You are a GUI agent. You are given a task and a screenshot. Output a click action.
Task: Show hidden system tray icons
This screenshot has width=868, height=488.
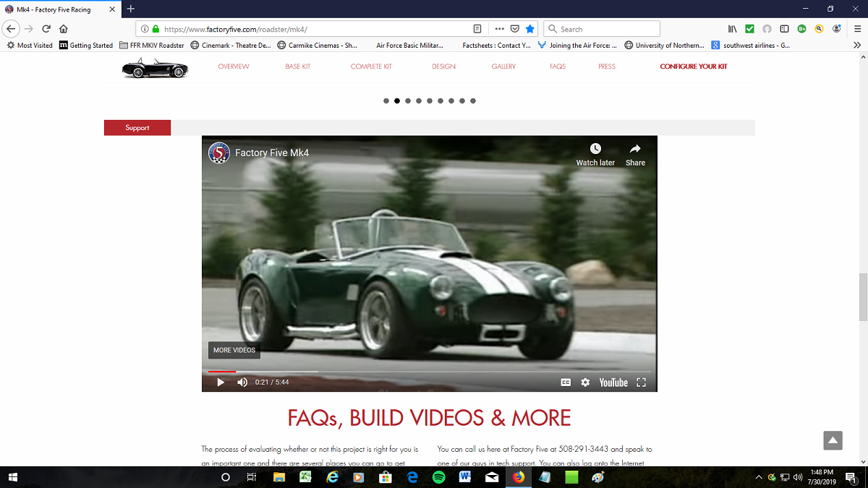pos(759,477)
